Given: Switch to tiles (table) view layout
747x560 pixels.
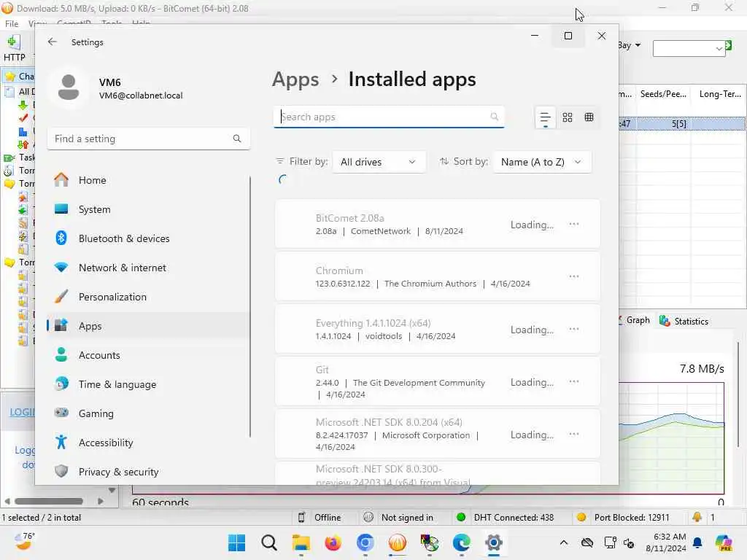Looking at the screenshot, I should coord(589,117).
